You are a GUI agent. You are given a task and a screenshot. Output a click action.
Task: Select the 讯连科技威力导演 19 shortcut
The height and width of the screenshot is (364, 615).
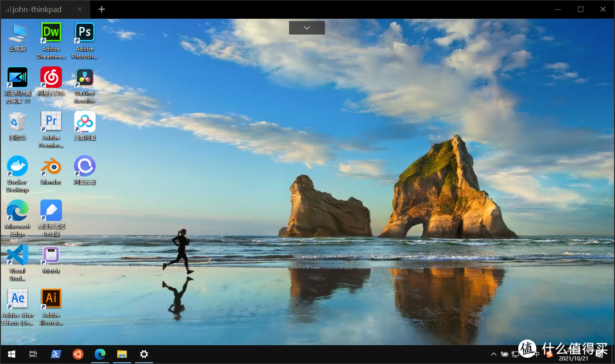(x=18, y=85)
